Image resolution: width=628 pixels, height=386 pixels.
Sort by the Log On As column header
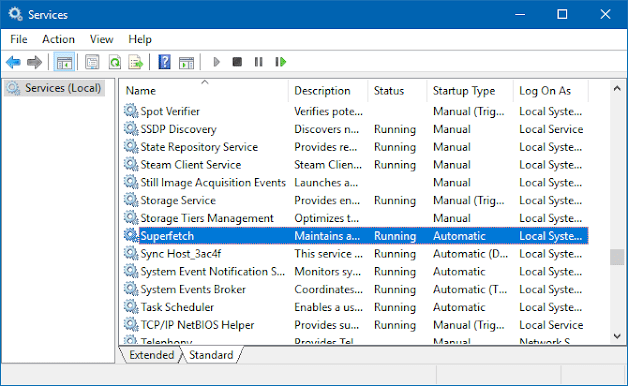[x=550, y=91]
